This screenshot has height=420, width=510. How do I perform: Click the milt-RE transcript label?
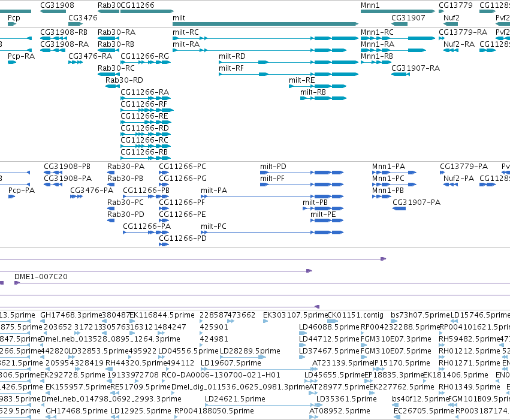click(x=302, y=80)
